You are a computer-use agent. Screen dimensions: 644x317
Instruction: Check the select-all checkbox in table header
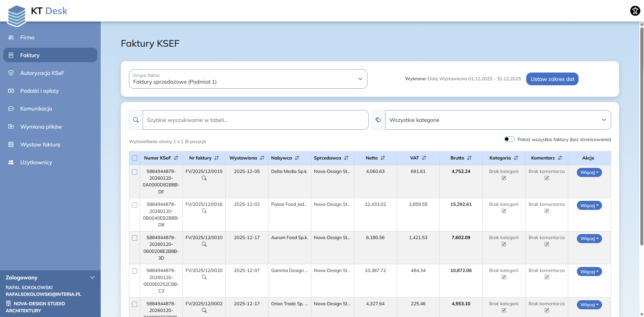click(x=135, y=158)
